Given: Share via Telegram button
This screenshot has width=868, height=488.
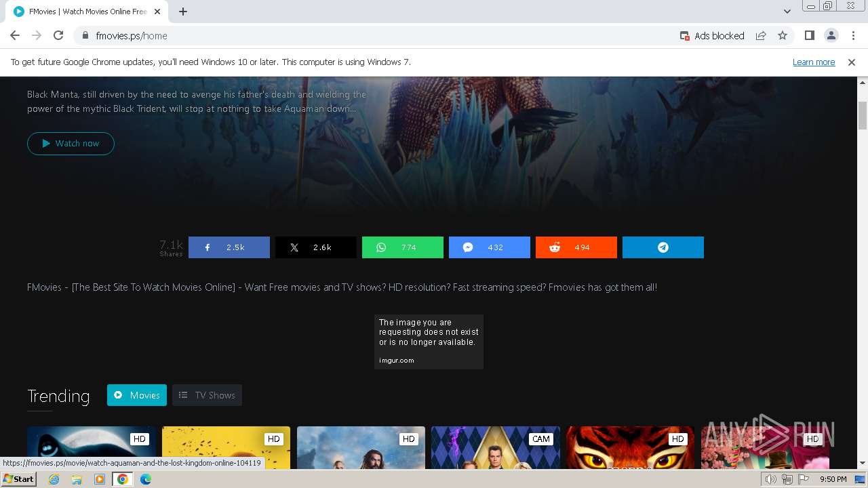Looking at the screenshot, I should [663, 247].
